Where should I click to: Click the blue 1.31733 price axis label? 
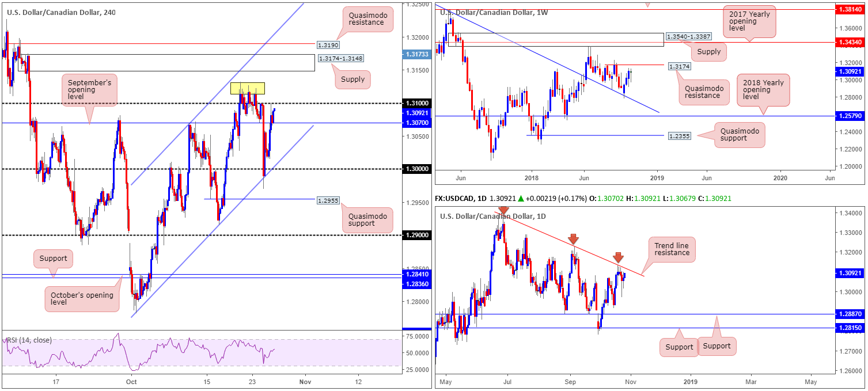(x=416, y=54)
